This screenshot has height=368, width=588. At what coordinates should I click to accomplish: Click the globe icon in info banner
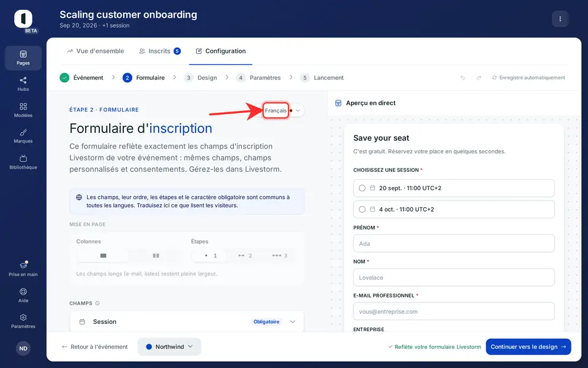(x=79, y=197)
